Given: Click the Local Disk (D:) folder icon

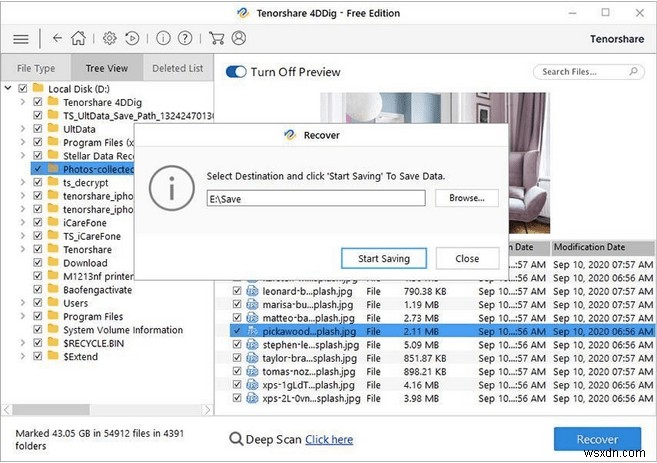Looking at the screenshot, I should [x=38, y=88].
